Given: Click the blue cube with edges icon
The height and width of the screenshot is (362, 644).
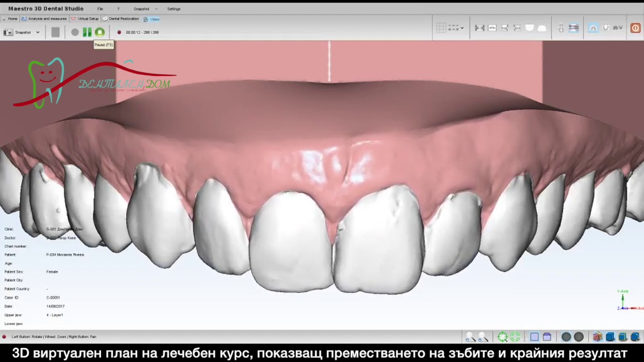Looking at the screenshot, I should tap(622, 337).
